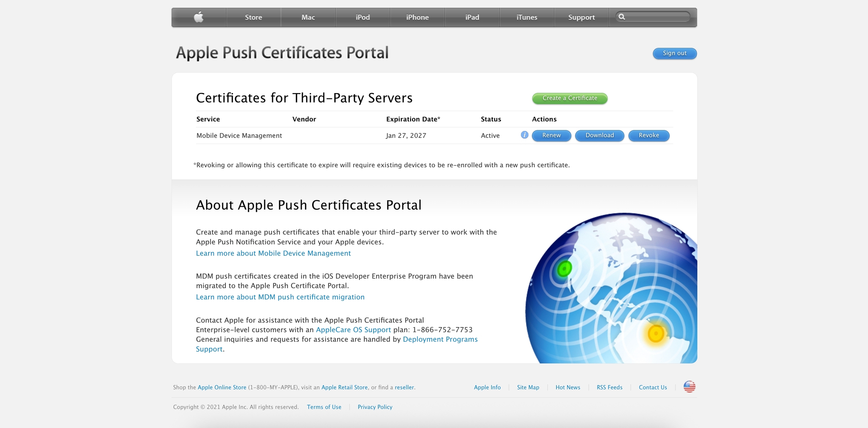Click the info icon beside Renew
Image resolution: width=868 pixels, height=428 pixels.
coord(524,135)
